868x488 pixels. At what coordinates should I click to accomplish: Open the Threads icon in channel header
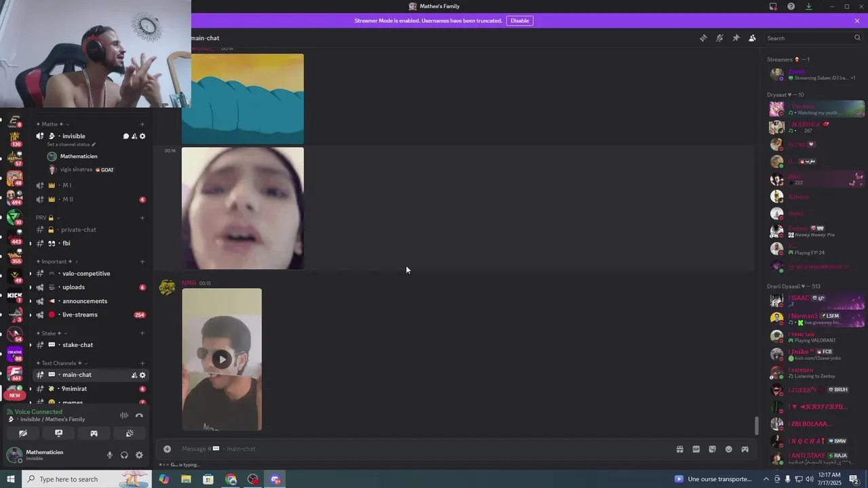click(703, 38)
